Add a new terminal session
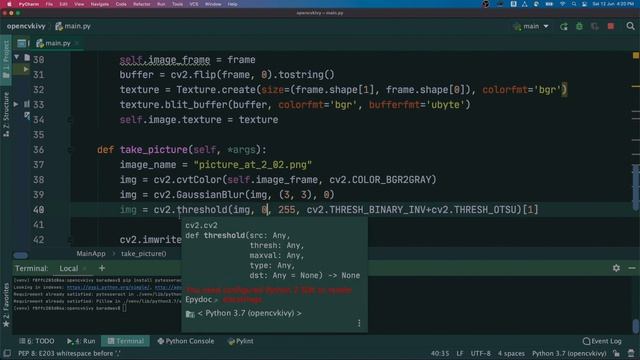The height and width of the screenshot is (360, 640). pyautogui.click(x=102, y=268)
